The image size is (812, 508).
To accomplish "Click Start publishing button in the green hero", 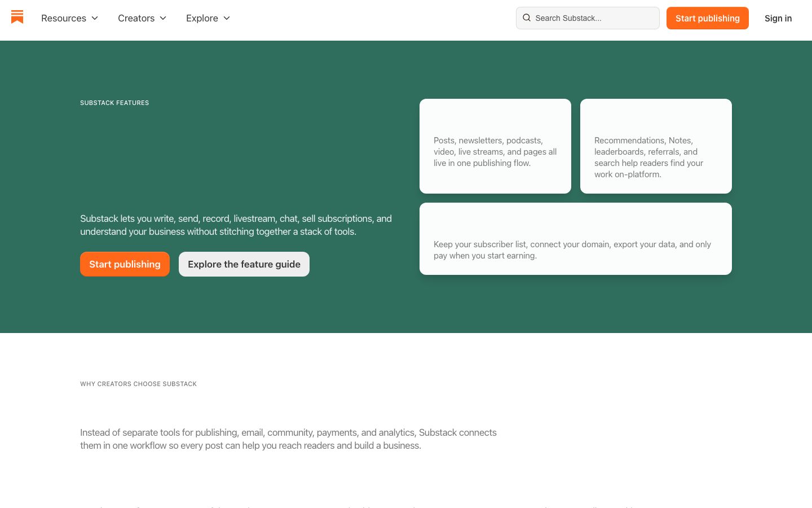I will point(125,264).
